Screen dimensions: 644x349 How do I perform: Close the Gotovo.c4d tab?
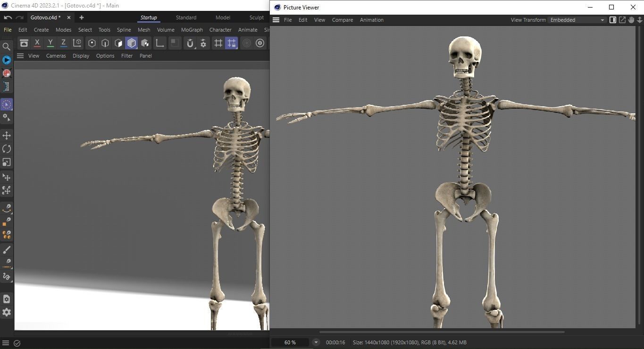(x=69, y=17)
